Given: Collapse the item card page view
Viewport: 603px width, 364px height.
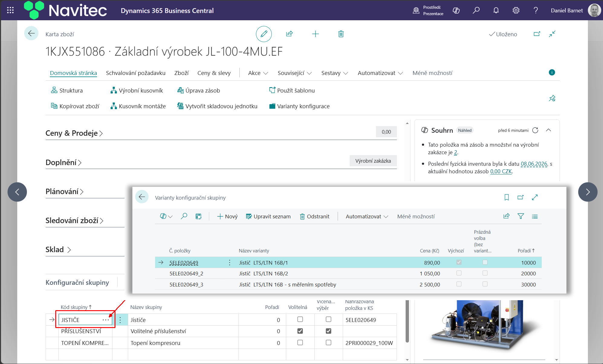Looking at the screenshot, I should 552,34.
